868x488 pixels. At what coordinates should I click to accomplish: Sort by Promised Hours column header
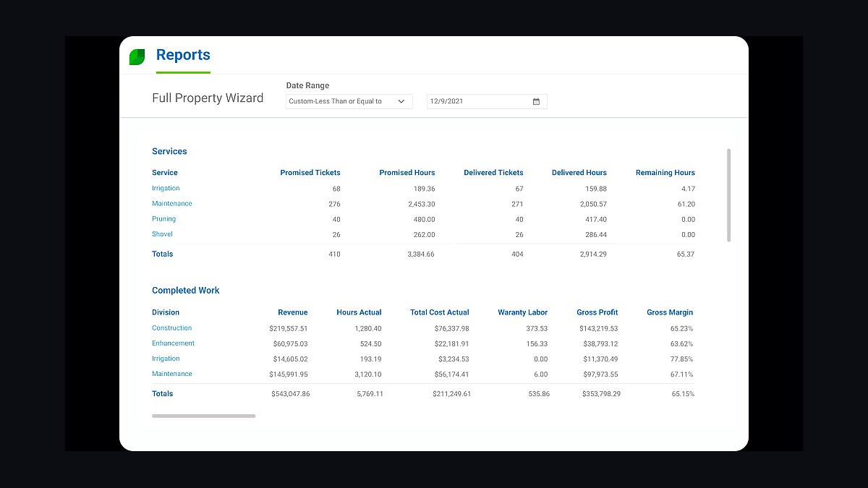click(x=407, y=173)
